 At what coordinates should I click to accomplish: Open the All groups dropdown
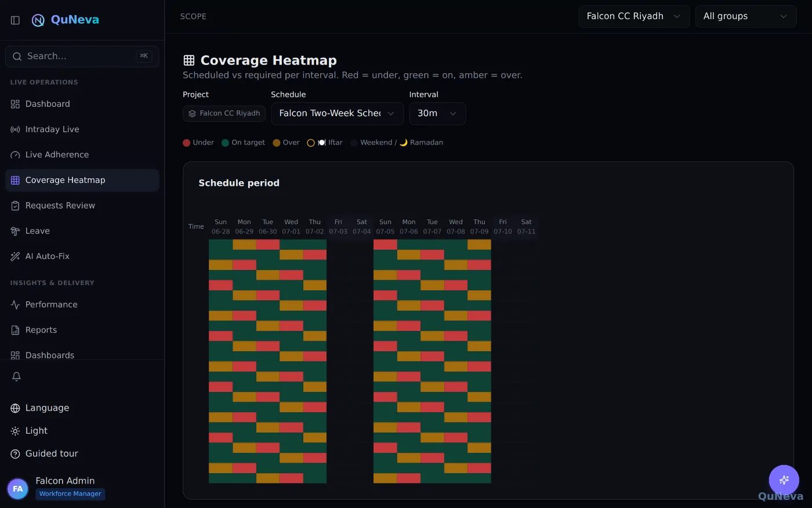746,16
